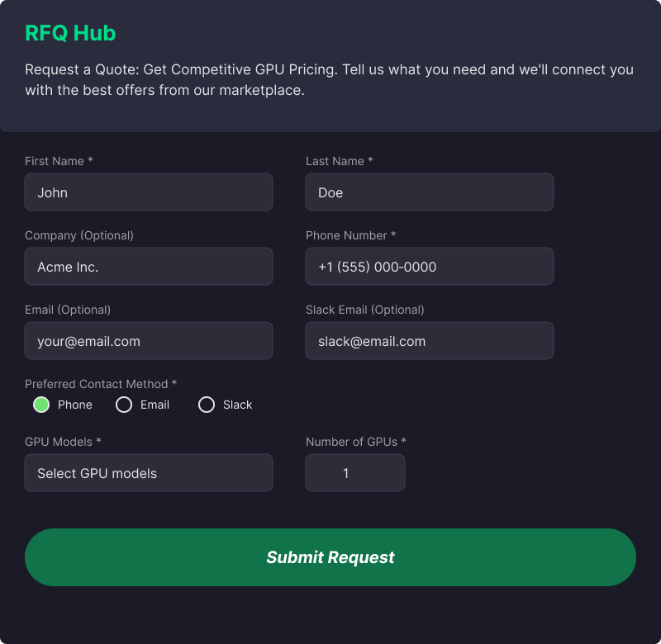The width and height of the screenshot is (661, 644).
Task: Open the Select GPU models dropdown
Action: pos(149,473)
